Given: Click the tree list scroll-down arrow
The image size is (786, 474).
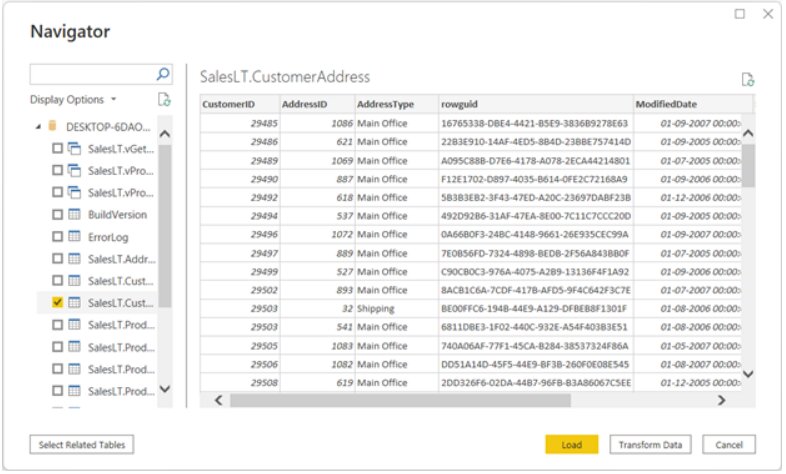Looking at the screenshot, I should tap(165, 389).
